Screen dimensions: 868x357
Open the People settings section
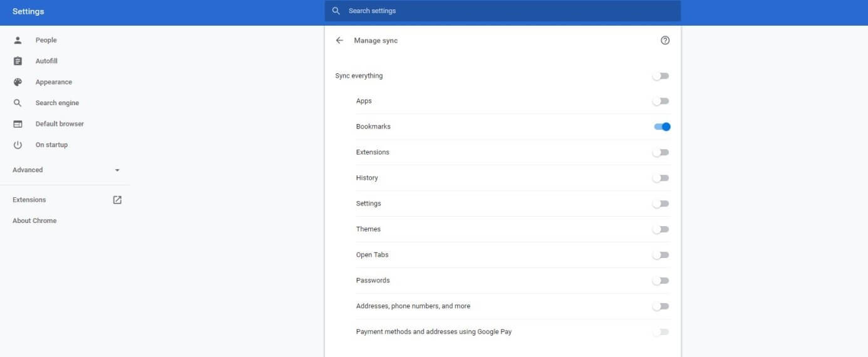[46, 40]
